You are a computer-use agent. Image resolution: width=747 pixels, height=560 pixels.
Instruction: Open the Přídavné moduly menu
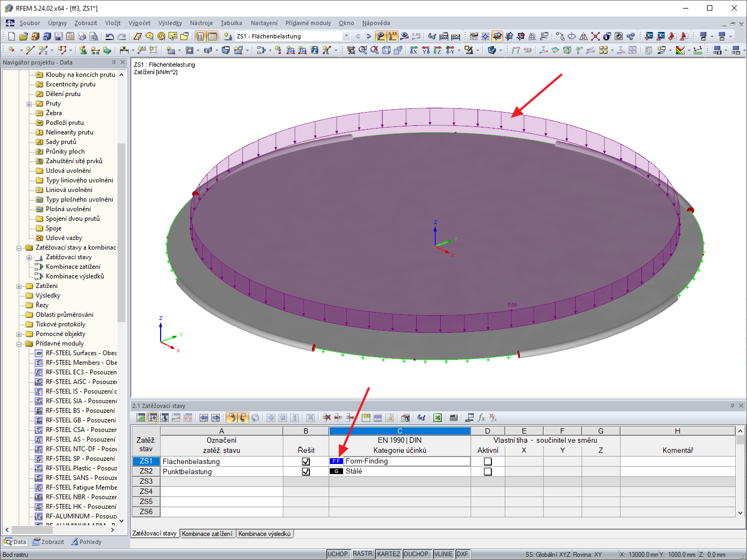point(308,23)
